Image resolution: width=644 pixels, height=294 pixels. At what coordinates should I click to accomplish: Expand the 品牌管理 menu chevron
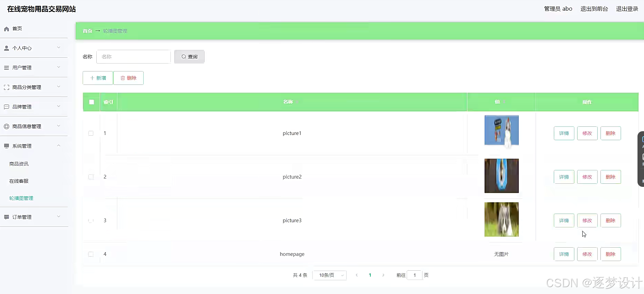(x=59, y=106)
